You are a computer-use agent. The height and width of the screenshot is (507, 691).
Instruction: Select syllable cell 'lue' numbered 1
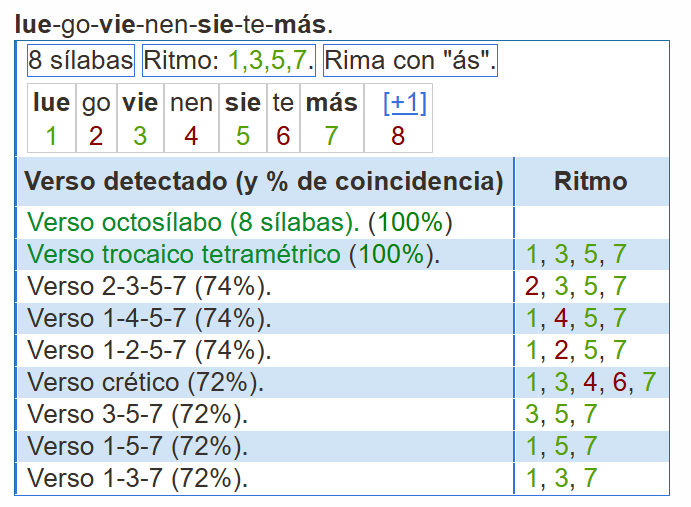(x=52, y=118)
